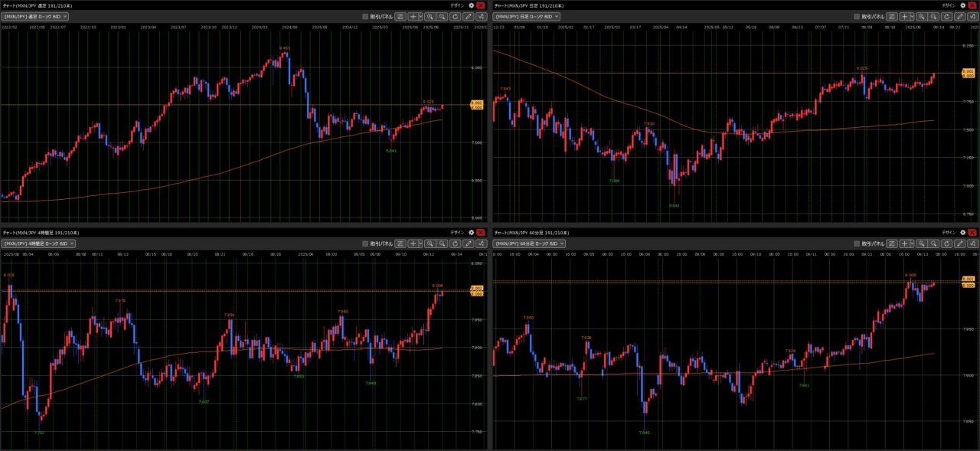Refresh the 4-hour chart

pos(455,243)
